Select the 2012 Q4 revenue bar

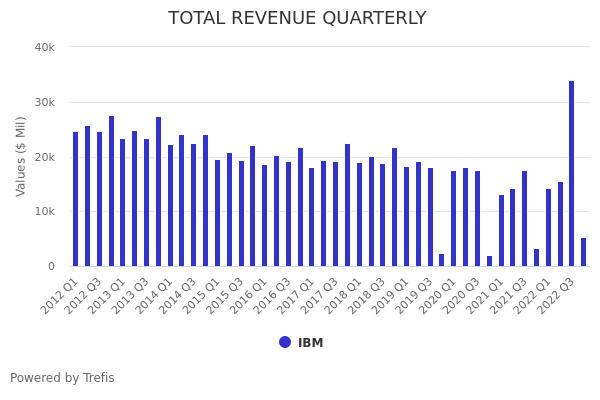coord(111,191)
